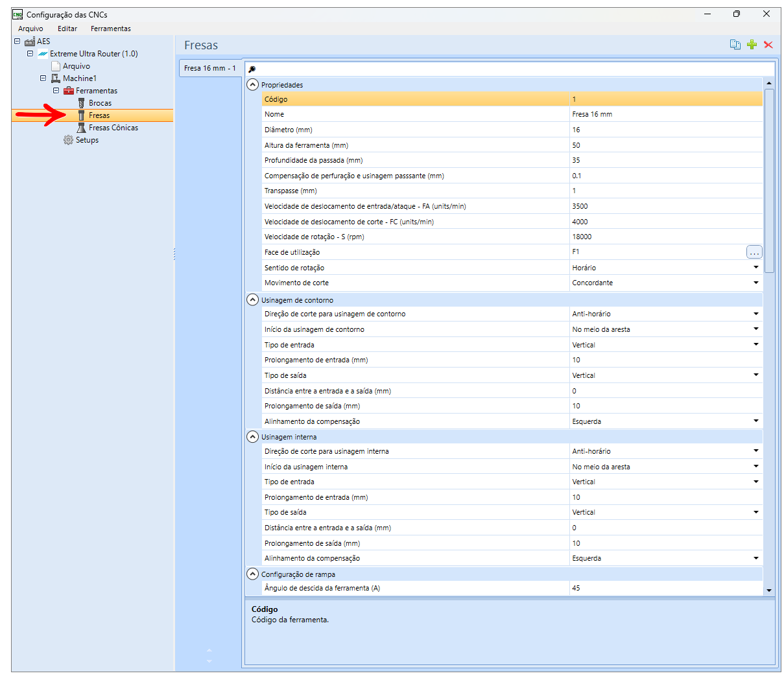The height and width of the screenshot is (680, 784).
Task: Select Brocas in the tree
Action: [100, 103]
